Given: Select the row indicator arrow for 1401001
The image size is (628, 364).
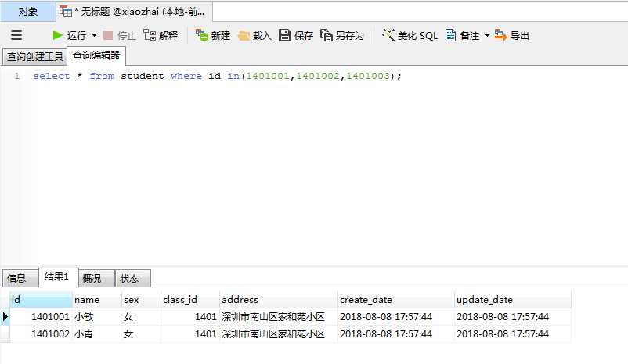Looking at the screenshot, I should pyautogui.click(x=5, y=317).
